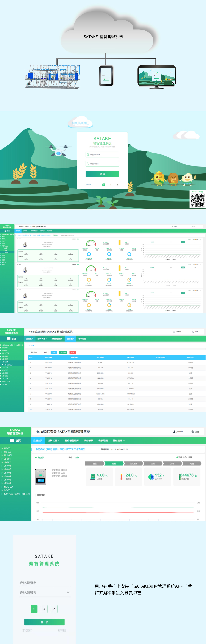This screenshot has height=644, width=206.
Task: Toggle password visibility in mobile login
Action: click(x=68, y=592)
